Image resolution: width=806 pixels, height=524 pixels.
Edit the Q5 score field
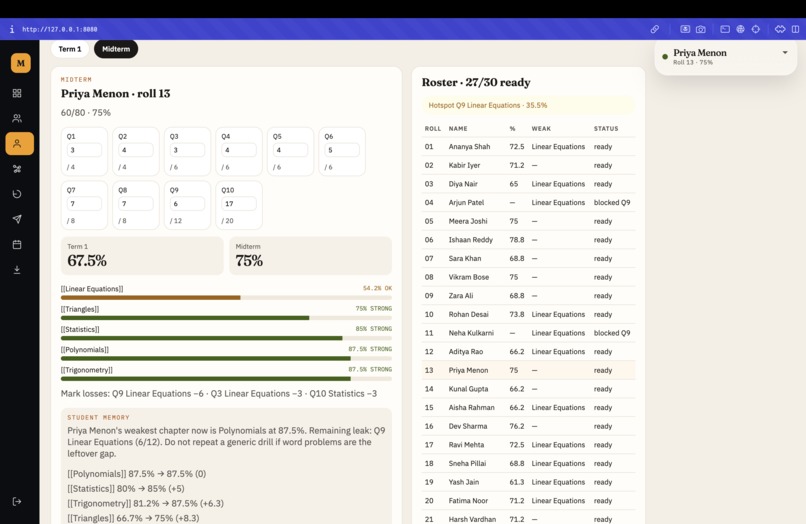290,150
